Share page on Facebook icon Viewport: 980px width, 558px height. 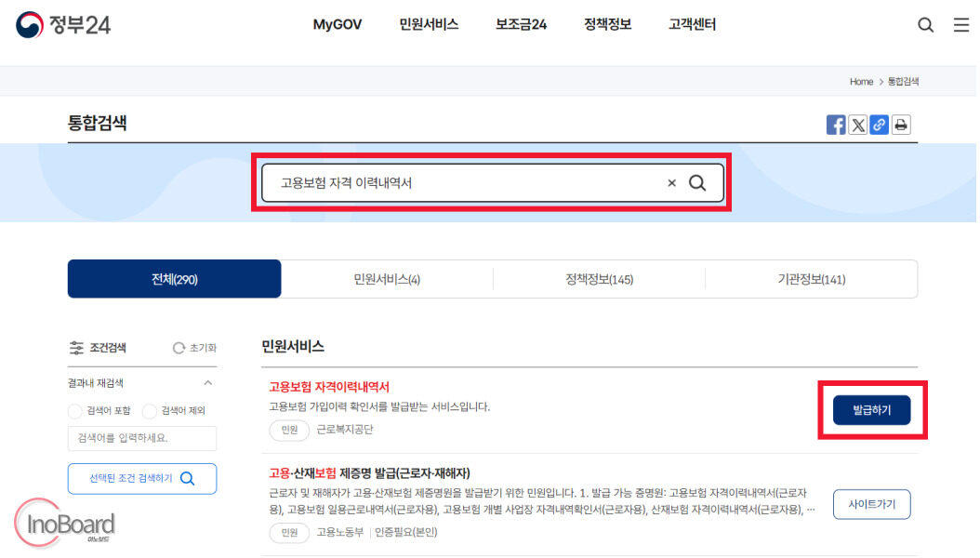coord(836,125)
